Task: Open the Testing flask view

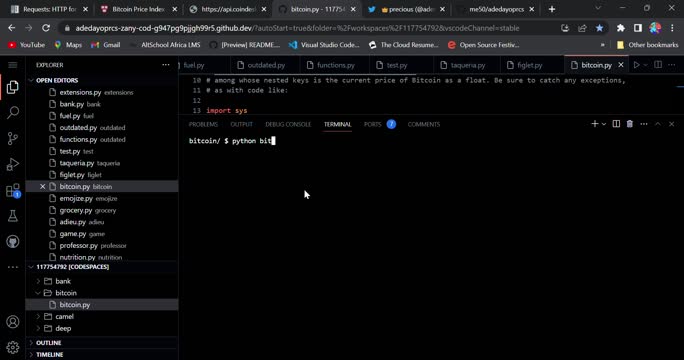Action: click(13, 216)
